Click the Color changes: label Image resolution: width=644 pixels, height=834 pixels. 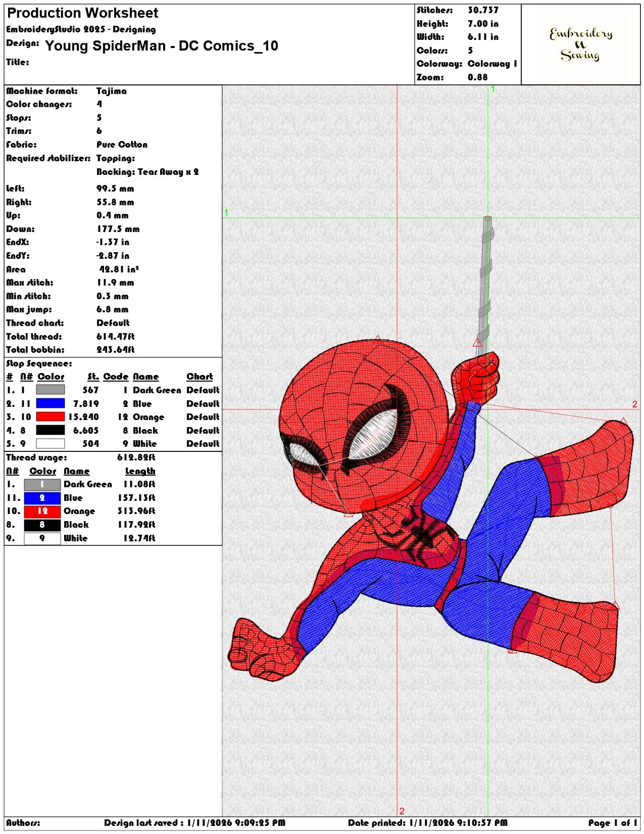[x=39, y=104]
